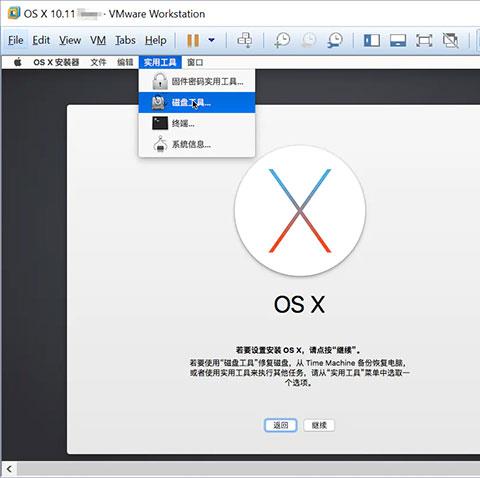Viewport: 480px width, 478px height.
Task: Open the VMware View menu
Action: coord(70,40)
